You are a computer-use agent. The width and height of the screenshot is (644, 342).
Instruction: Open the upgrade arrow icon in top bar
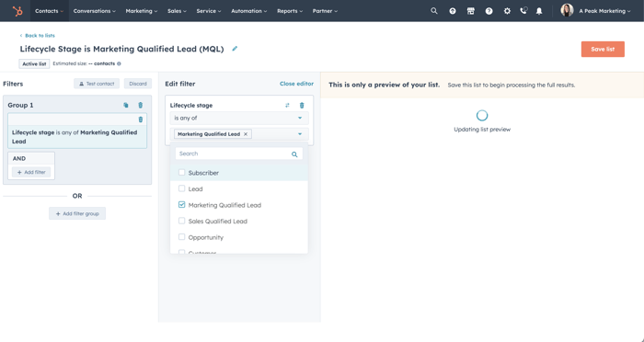coord(453,11)
